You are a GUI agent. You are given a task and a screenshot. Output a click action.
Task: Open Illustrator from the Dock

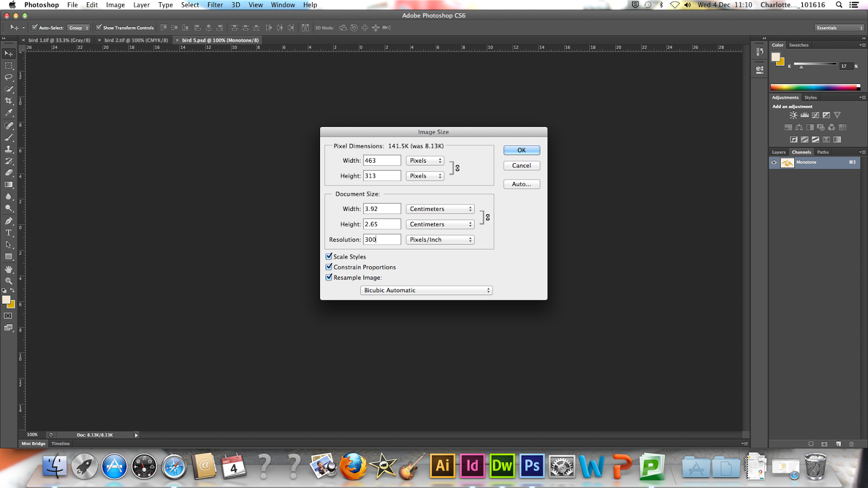(x=443, y=466)
